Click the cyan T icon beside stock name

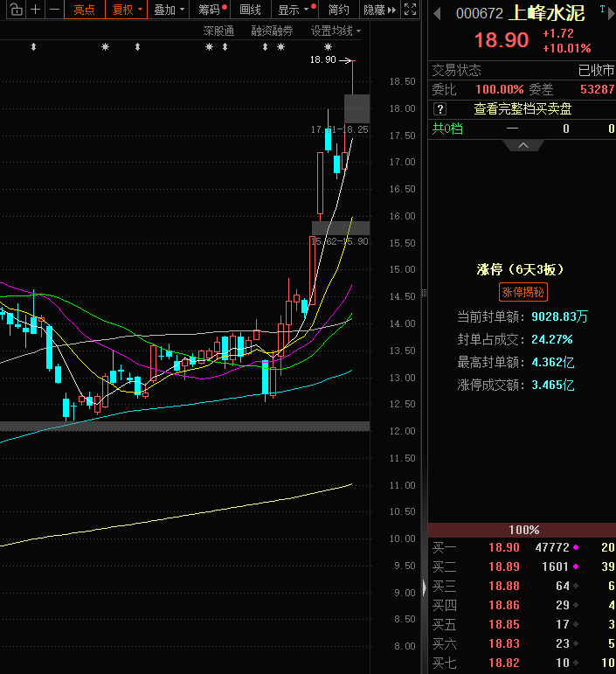coord(602,9)
